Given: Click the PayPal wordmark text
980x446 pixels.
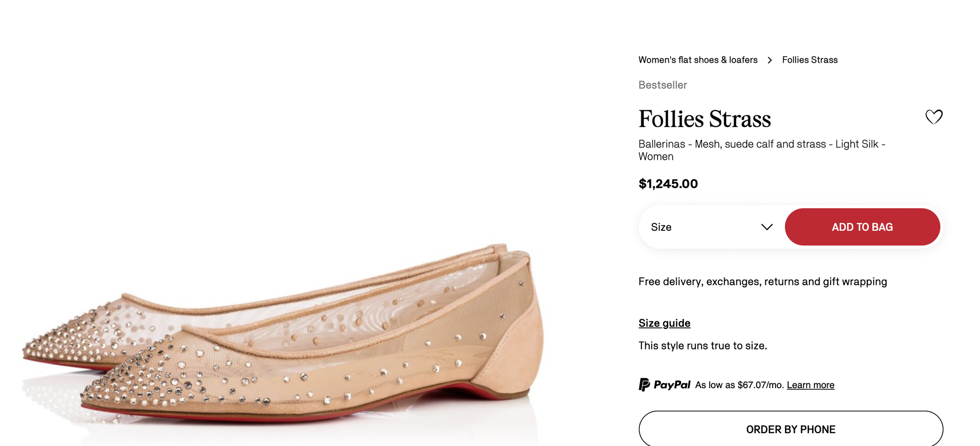Looking at the screenshot, I should tap(672, 385).
